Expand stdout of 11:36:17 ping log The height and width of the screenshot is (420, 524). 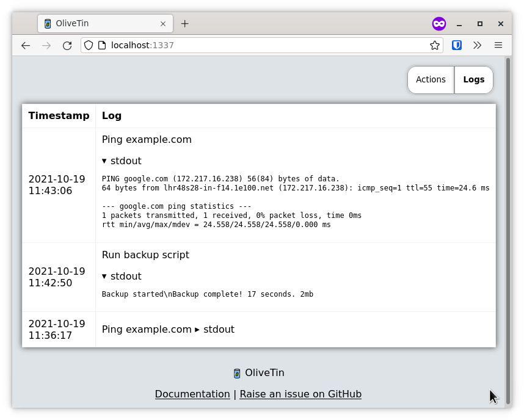point(214,330)
